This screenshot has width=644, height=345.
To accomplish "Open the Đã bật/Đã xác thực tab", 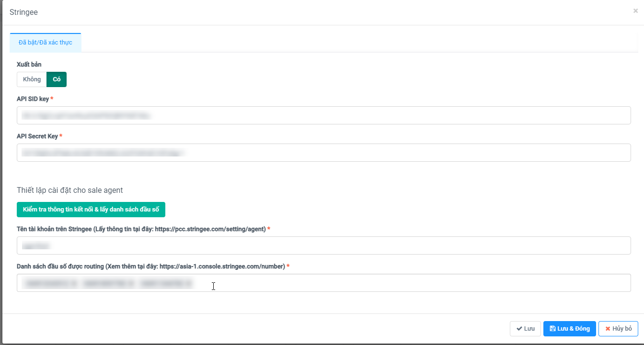I will click(46, 43).
